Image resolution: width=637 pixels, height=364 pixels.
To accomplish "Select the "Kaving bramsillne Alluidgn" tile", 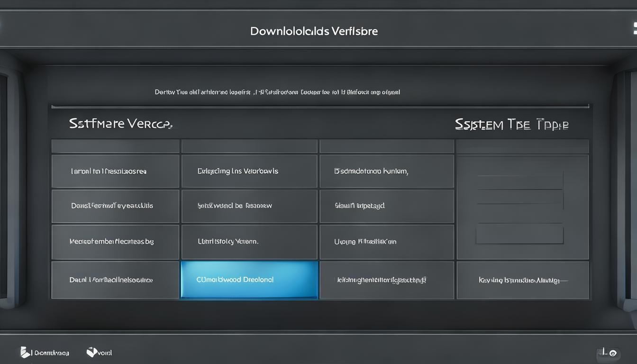I will click(x=523, y=280).
